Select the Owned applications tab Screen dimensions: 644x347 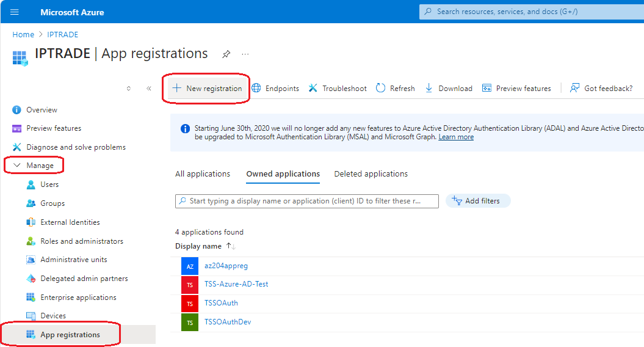pyautogui.click(x=283, y=174)
